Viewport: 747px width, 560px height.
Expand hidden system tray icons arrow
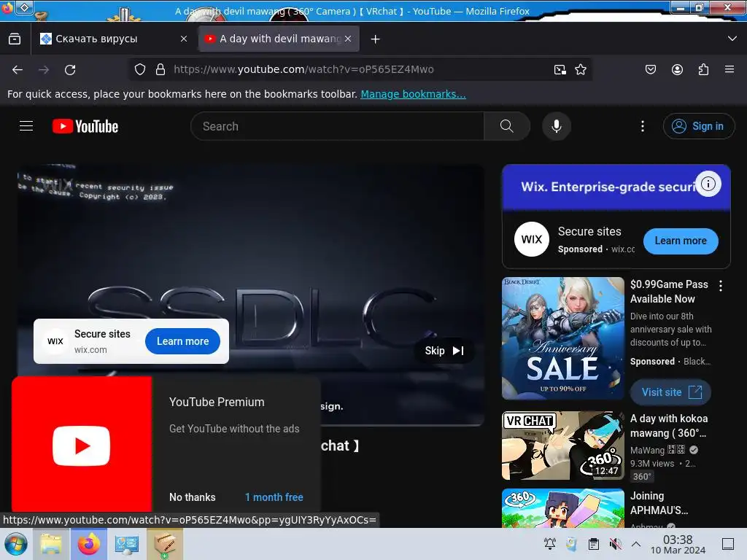pyautogui.click(x=636, y=544)
